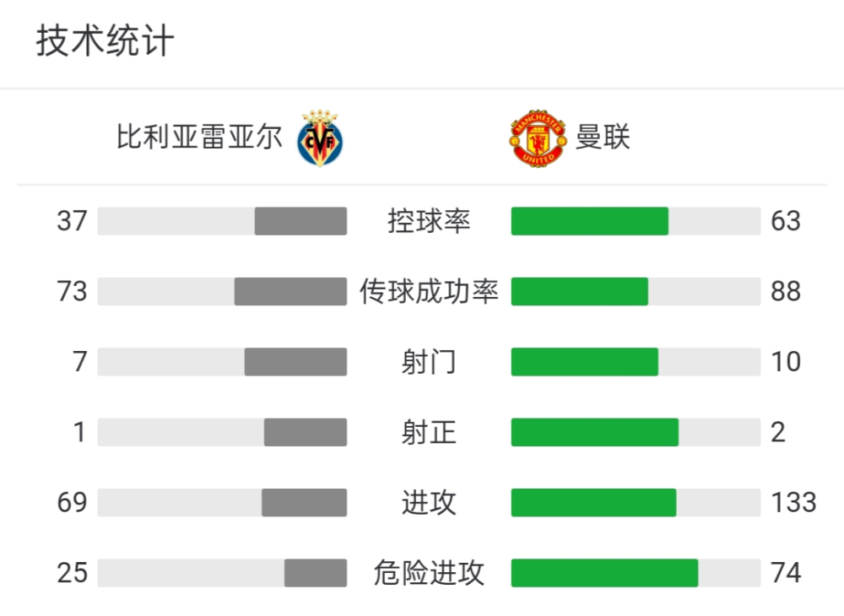Viewport: 844px width, 616px height.
Task: Click the green possession bar for Manchester United
Action: [590, 221]
